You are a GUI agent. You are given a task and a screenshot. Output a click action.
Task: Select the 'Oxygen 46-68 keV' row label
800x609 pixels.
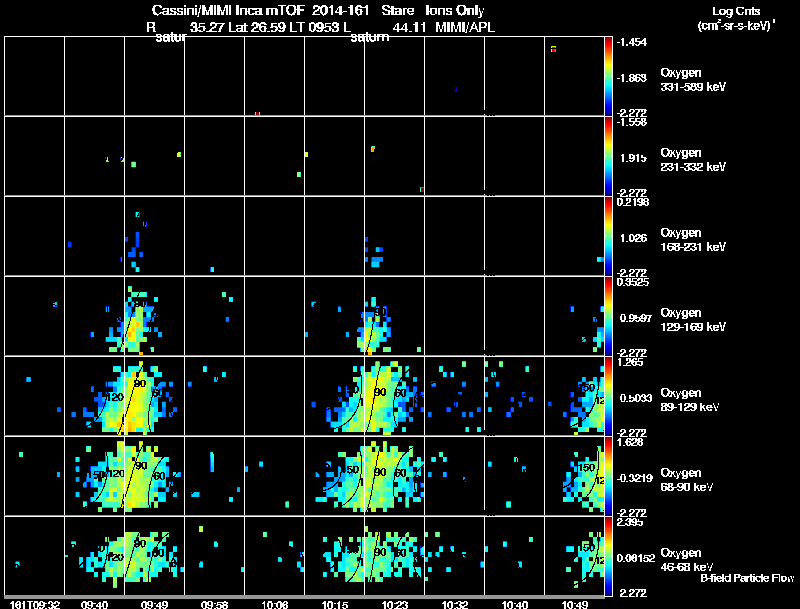point(687,560)
